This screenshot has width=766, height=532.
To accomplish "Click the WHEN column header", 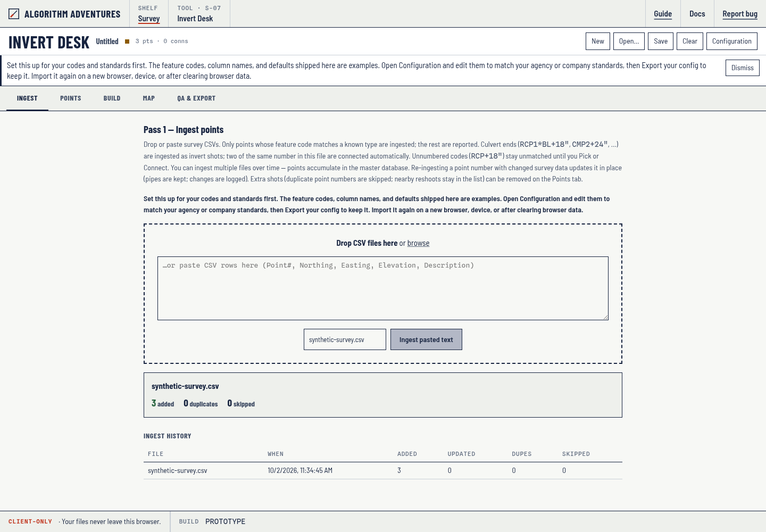I will pyautogui.click(x=276, y=454).
